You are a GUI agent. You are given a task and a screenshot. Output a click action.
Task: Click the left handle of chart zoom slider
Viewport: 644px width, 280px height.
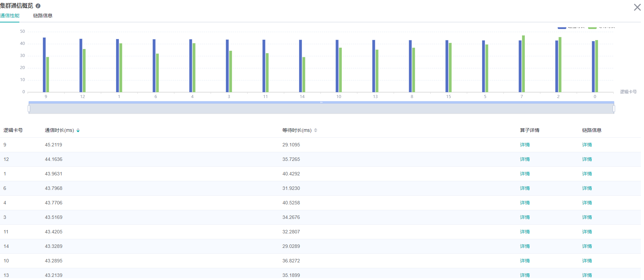point(29,109)
